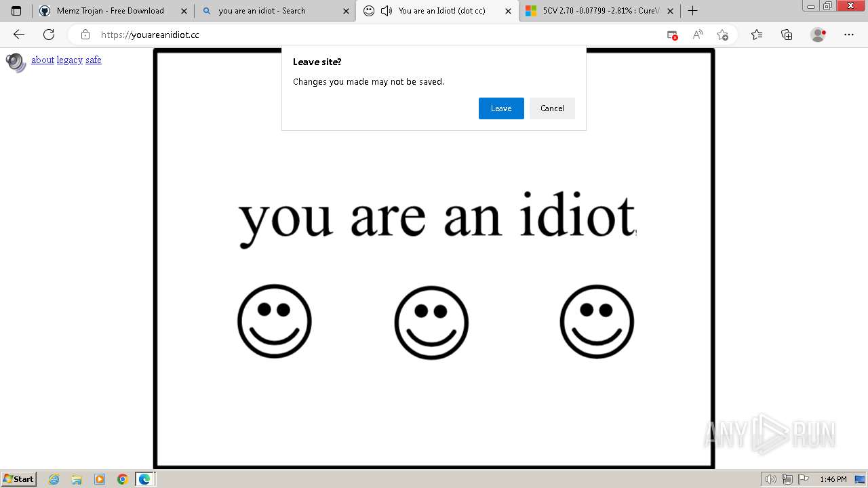
Task: Open a new tab with the plus button
Action: coord(692,11)
